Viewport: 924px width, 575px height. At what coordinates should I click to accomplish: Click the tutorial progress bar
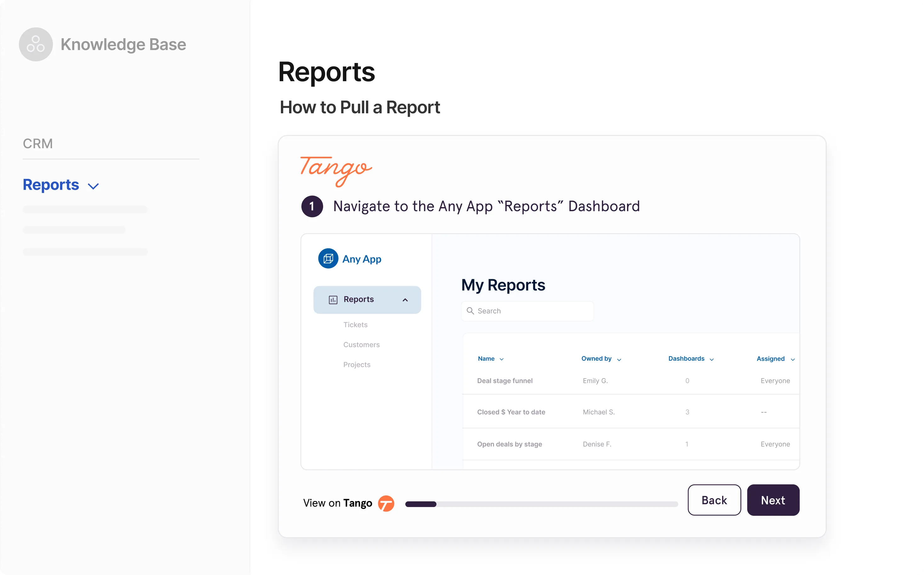click(542, 504)
